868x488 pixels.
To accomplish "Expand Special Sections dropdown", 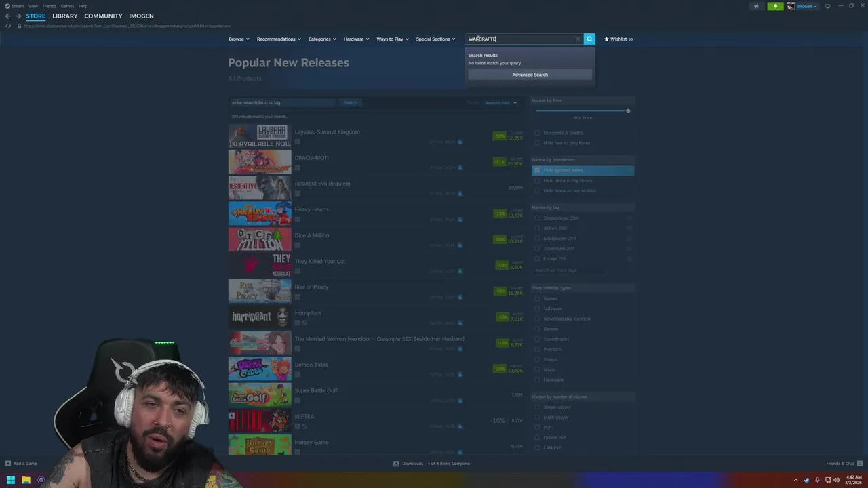I will [x=435, y=39].
